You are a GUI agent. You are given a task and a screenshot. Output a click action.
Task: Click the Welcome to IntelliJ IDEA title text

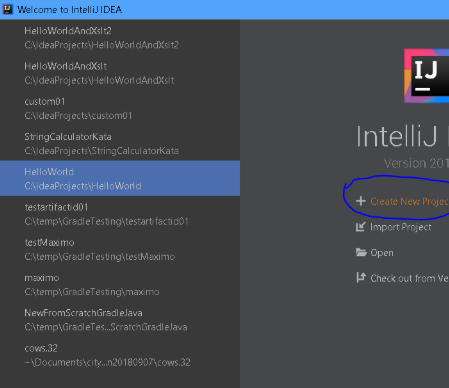tap(70, 10)
